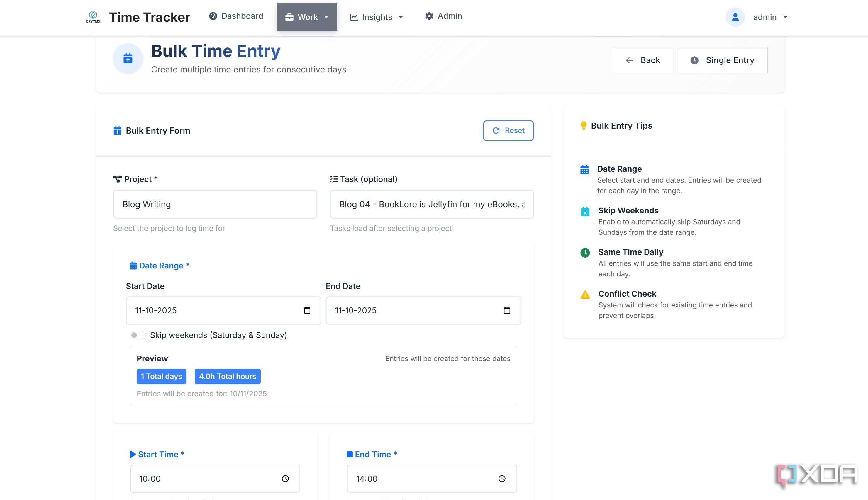The image size is (868, 500).
Task: Click the Time Tracker title link
Action: pyautogui.click(x=150, y=17)
